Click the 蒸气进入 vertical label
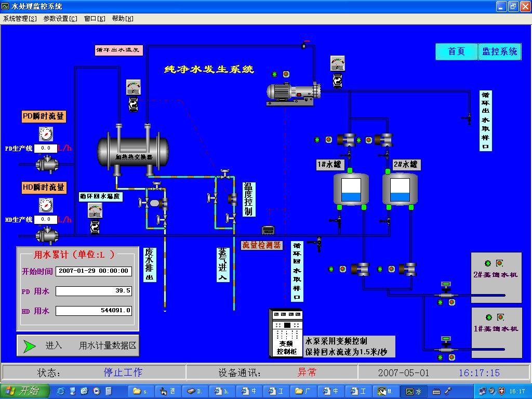Viewport: 532px width, 399px height. click(222, 264)
